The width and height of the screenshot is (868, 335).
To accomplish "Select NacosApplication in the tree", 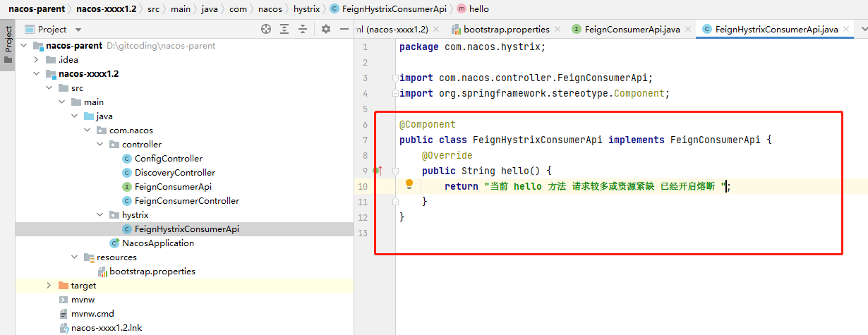I will point(158,243).
